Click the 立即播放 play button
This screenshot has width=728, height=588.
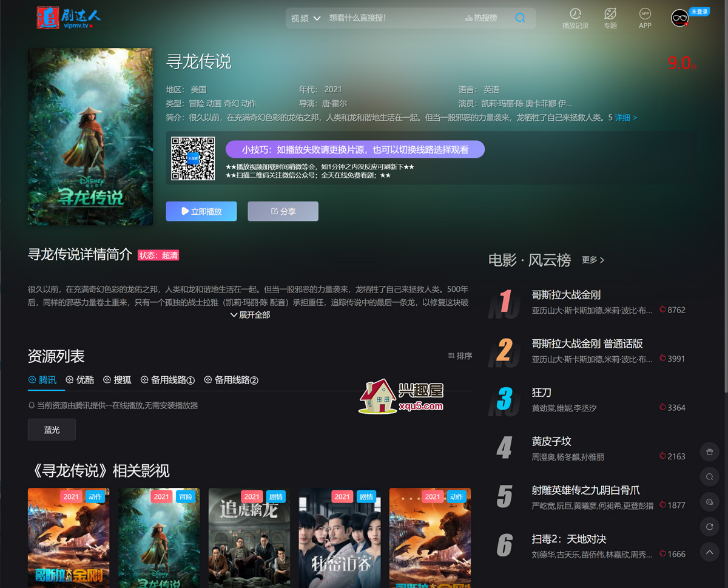tap(201, 211)
